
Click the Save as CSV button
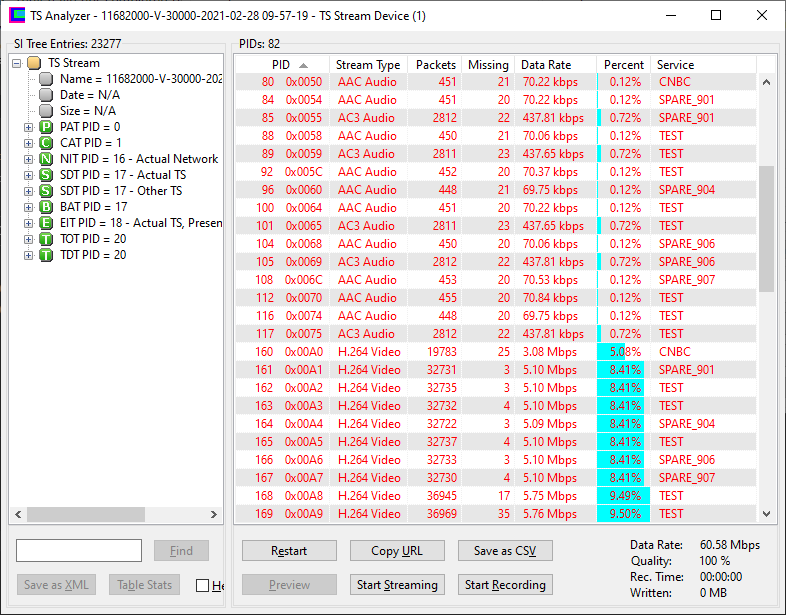coord(505,551)
